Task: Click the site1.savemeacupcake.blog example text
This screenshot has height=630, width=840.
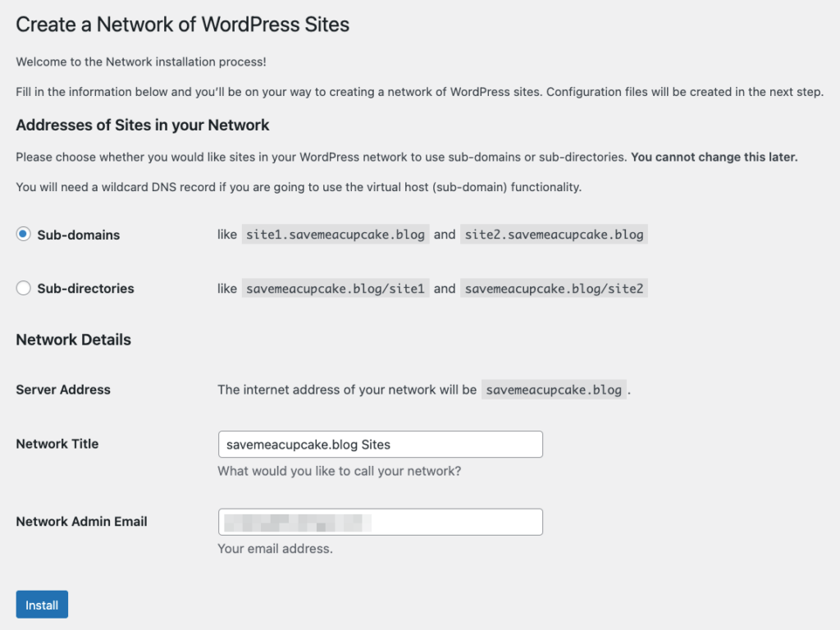Action: tap(335, 234)
